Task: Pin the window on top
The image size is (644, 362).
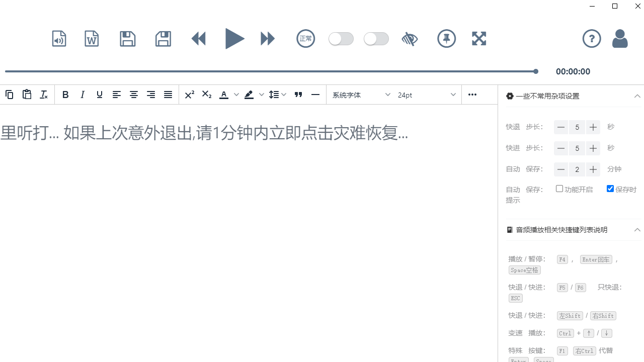Action: click(447, 39)
